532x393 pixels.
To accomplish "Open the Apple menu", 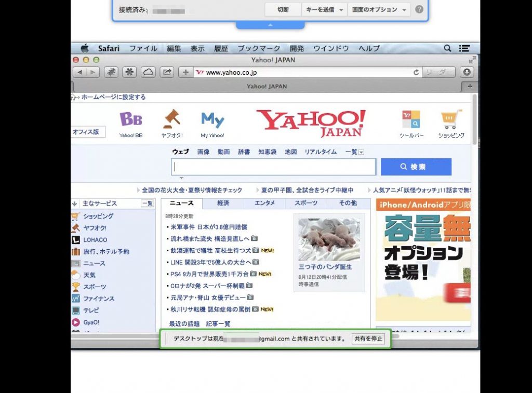I will point(85,48).
